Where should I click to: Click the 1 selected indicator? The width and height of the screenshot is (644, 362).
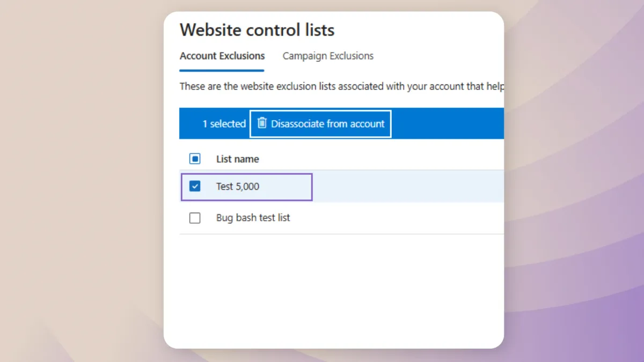224,123
